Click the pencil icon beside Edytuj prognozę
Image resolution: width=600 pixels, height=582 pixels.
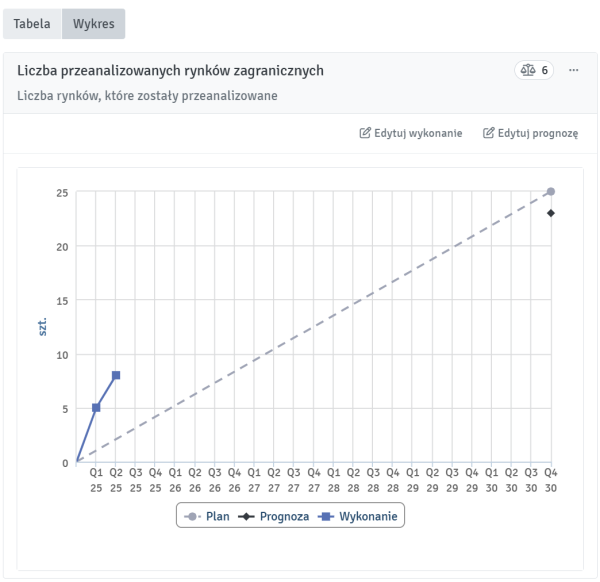pyautogui.click(x=489, y=133)
